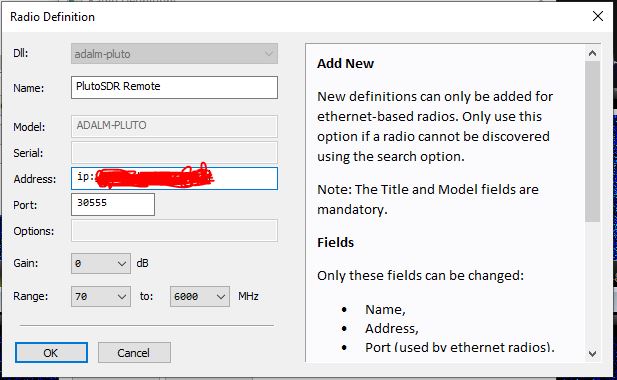Select the Name bullet in help list
Viewport: 617px width, 380px height.
[385, 310]
